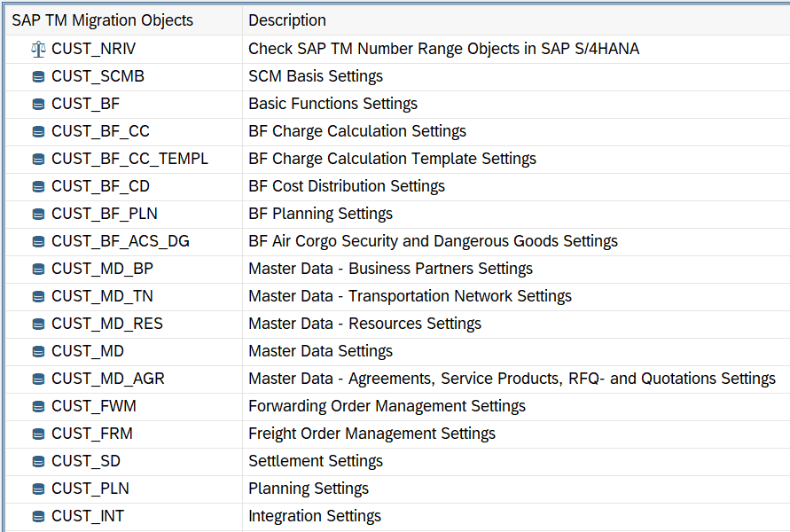Select the database icon for CUST_BF_CC
Viewport: 790px width, 532px height.
[x=38, y=131]
